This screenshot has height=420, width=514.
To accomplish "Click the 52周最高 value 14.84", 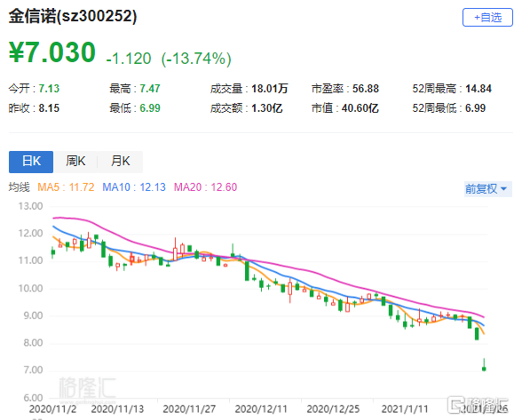I will coord(478,89).
